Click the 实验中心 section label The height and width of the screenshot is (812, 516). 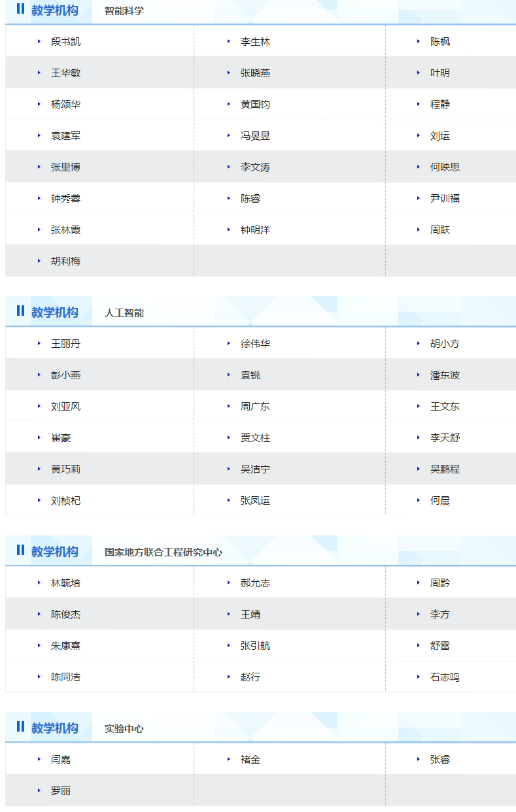(124, 729)
